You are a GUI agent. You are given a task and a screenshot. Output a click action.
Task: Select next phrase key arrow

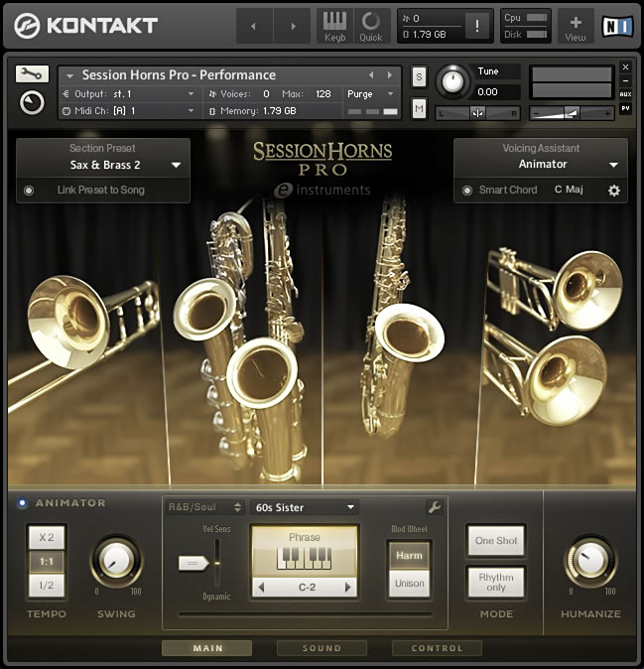coord(347,588)
